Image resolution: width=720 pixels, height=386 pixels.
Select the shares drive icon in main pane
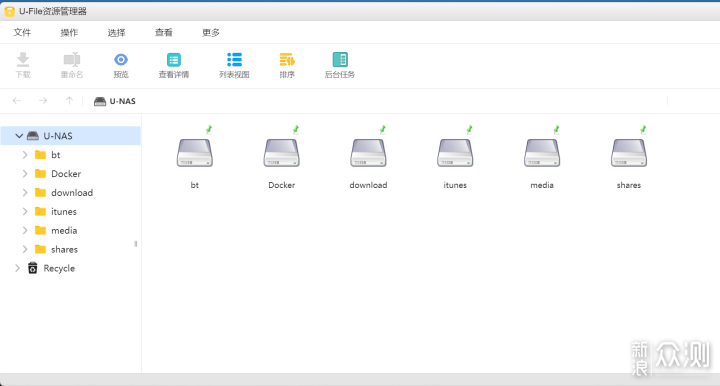tap(629, 153)
